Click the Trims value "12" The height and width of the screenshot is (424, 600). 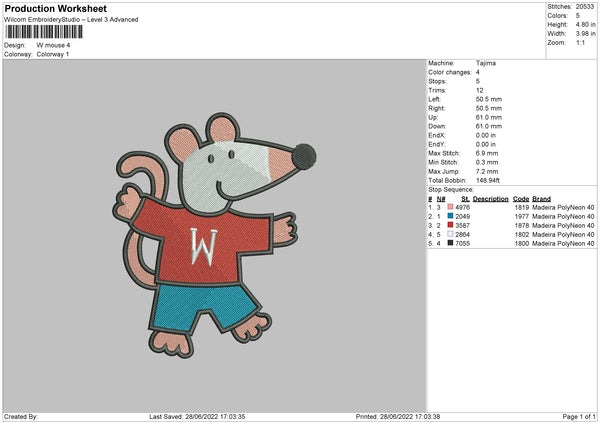tap(479, 90)
